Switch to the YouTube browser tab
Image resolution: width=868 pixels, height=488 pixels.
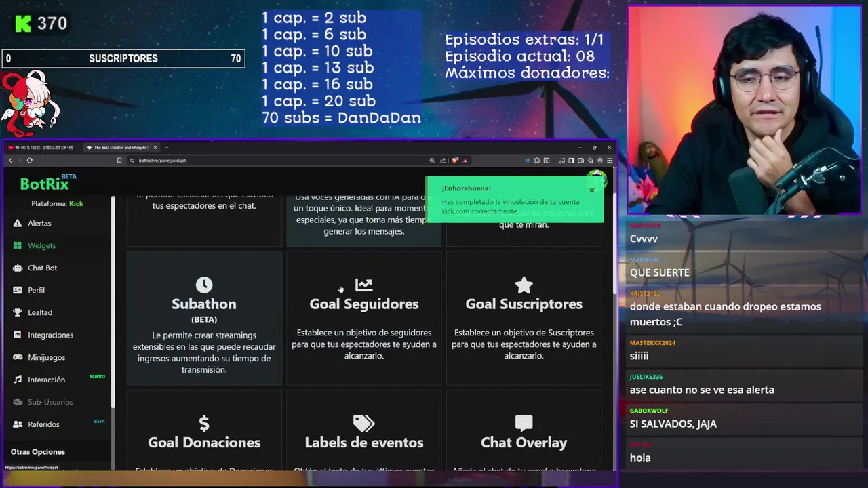click(x=42, y=147)
